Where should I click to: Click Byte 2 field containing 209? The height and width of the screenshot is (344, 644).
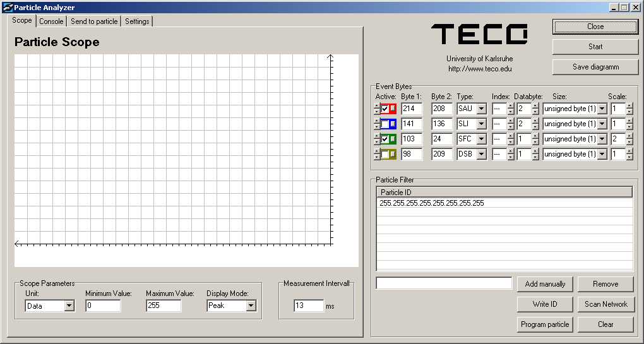[x=442, y=155]
